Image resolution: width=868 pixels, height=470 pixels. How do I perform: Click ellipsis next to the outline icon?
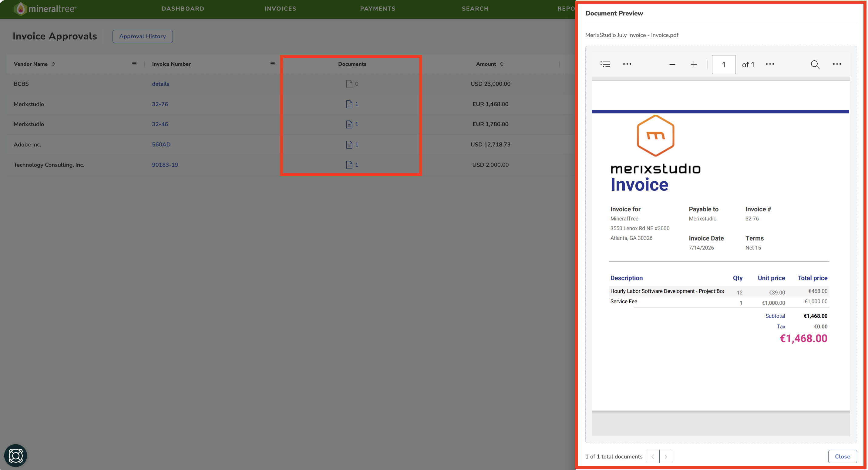click(627, 64)
